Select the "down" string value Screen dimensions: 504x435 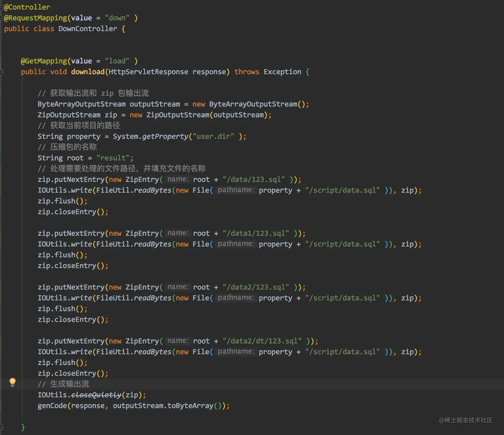(x=117, y=18)
